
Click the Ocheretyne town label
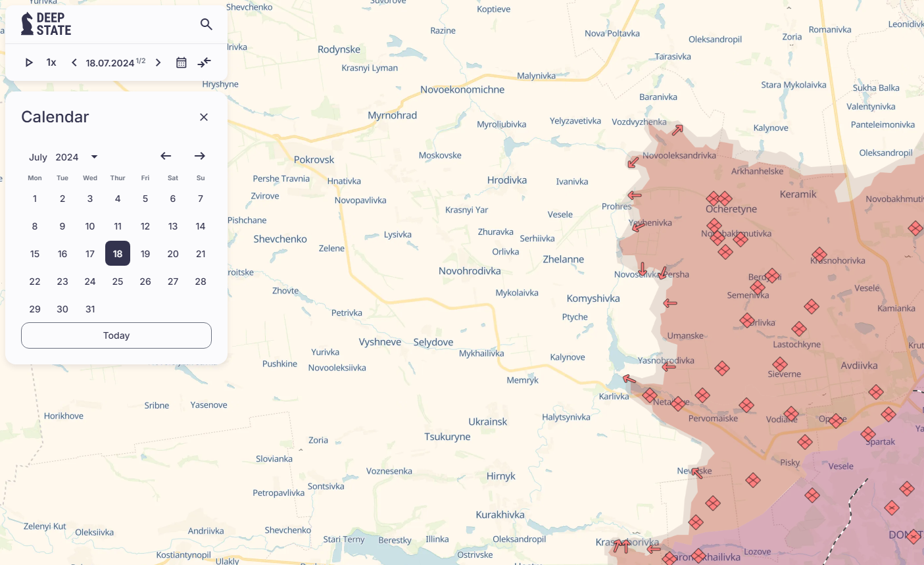[731, 209]
